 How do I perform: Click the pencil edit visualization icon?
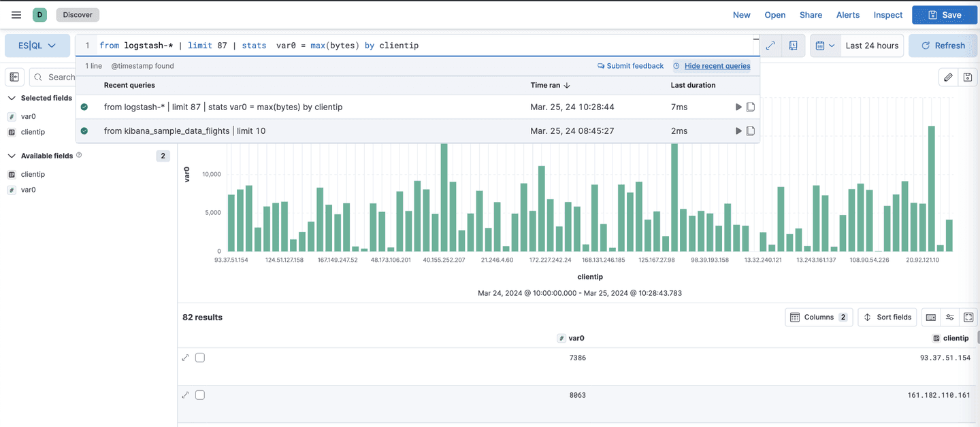tap(948, 78)
